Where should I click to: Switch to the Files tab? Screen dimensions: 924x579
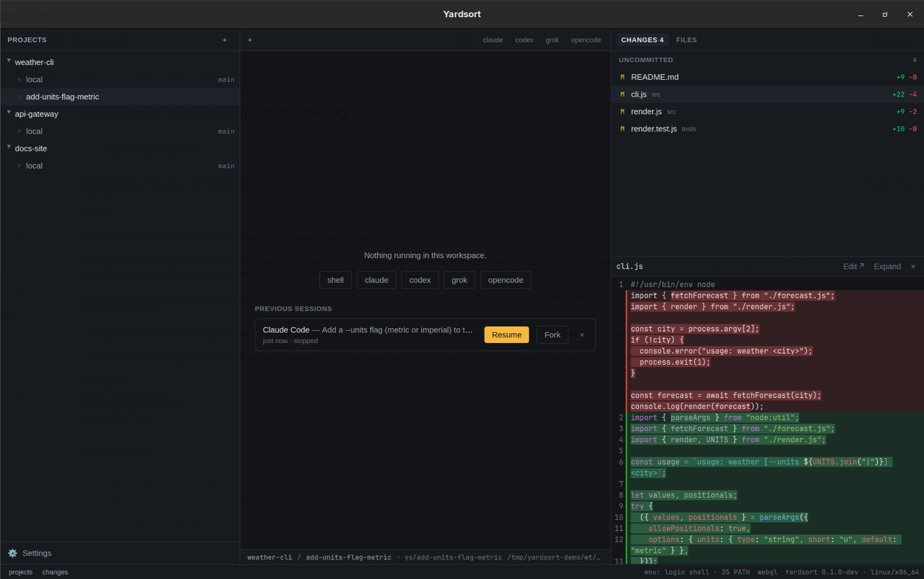pyautogui.click(x=686, y=40)
